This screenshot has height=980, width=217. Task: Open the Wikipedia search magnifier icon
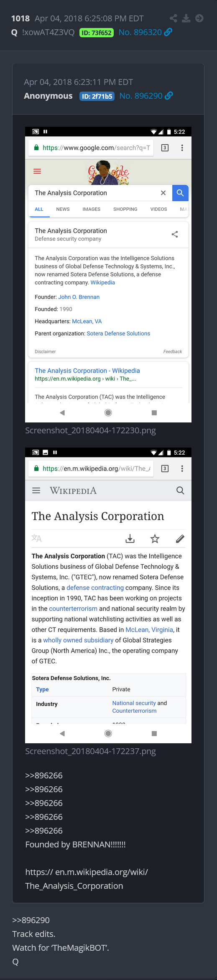180,490
